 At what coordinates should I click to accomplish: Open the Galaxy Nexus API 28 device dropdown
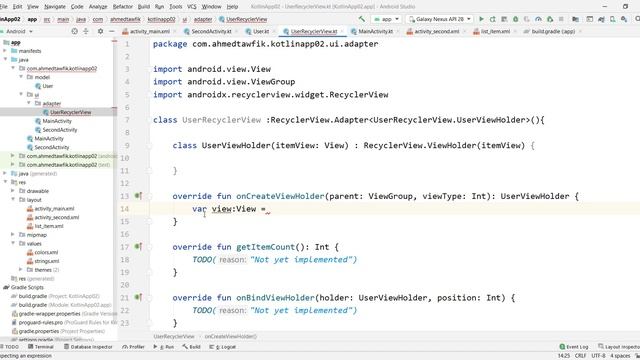point(440,19)
